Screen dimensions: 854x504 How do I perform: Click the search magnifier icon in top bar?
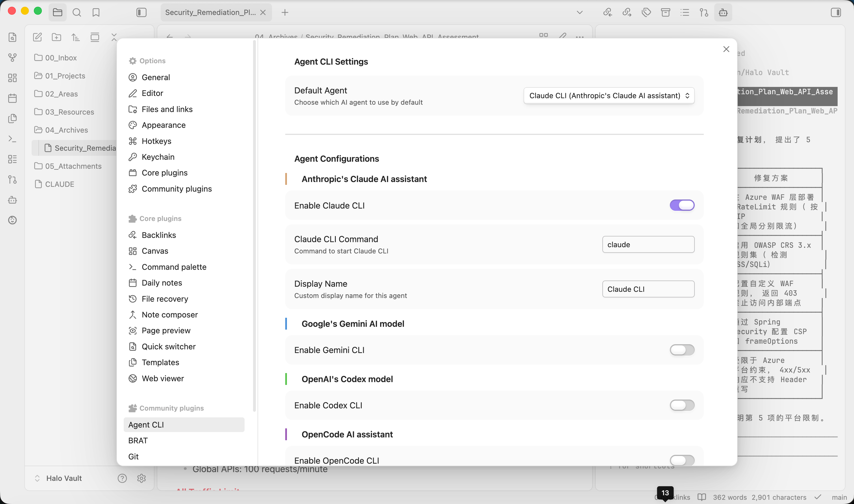coord(77,13)
